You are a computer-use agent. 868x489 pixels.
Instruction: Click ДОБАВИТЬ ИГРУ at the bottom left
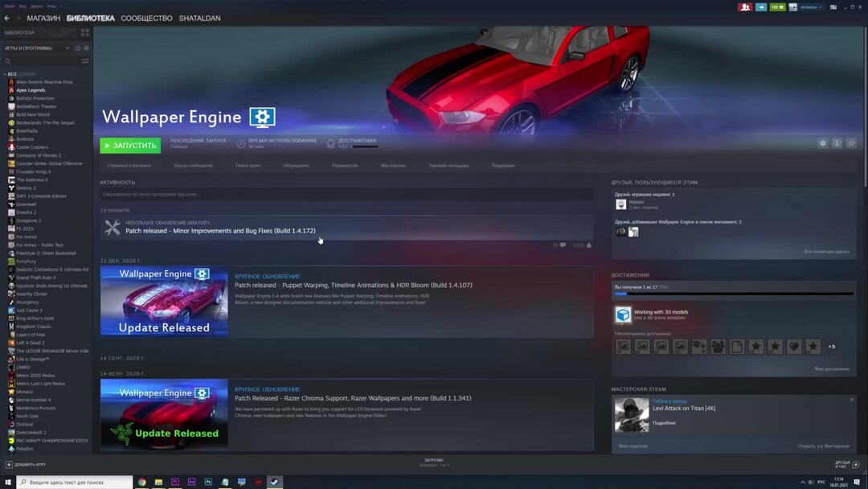[26, 465]
